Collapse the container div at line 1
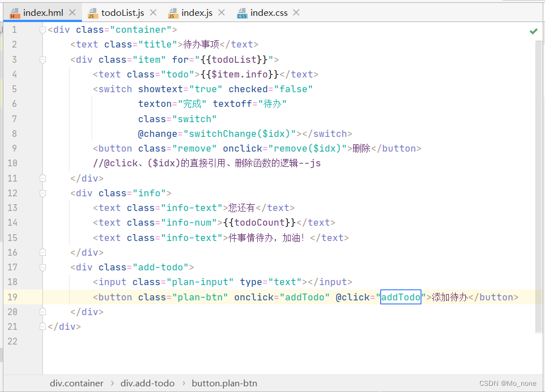Screen dimensions: 545x392 (x=43, y=30)
